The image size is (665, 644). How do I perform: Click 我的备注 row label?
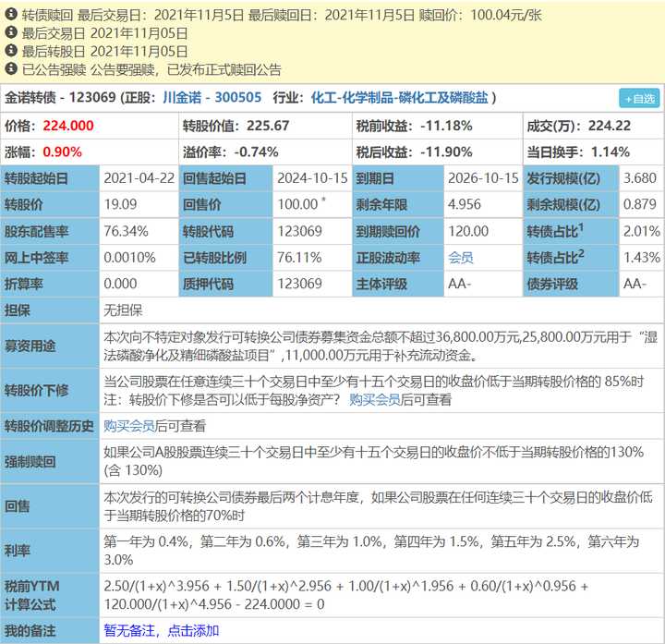point(50,630)
